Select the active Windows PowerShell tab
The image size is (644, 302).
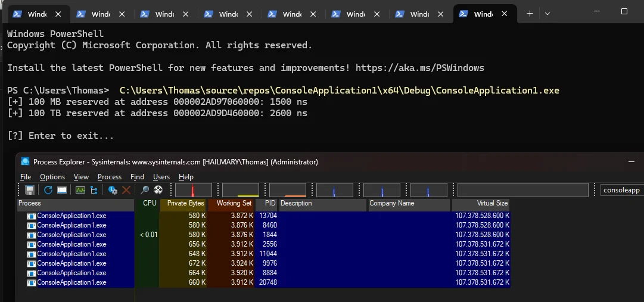(485, 14)
